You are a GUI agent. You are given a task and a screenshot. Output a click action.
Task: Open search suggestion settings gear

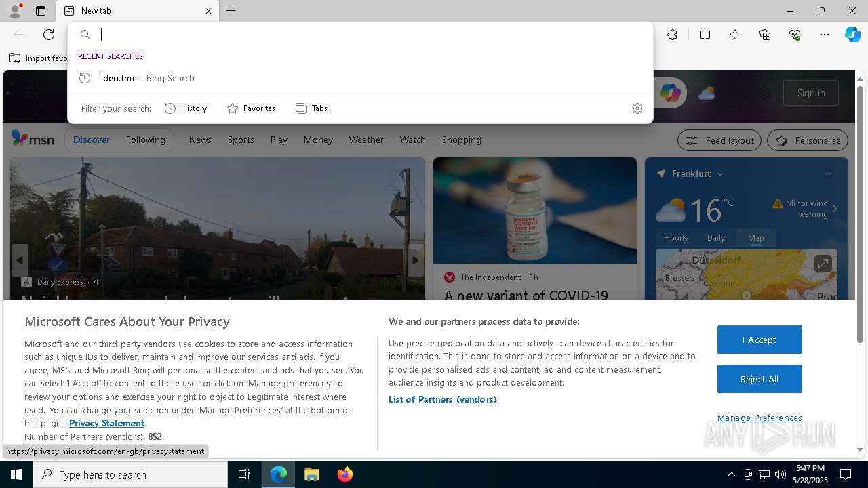click(637, 108)
